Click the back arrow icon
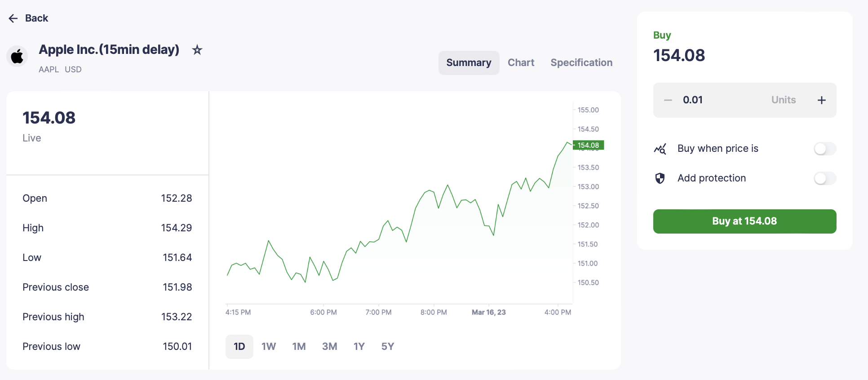Screen dimensions: 868x380 tap(13, 18)
